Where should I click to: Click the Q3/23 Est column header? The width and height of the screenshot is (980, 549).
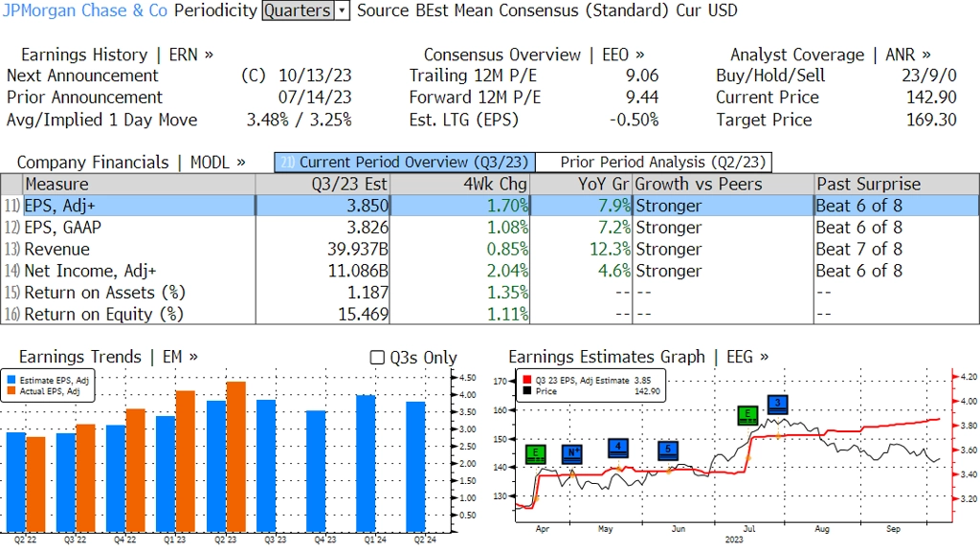323,185
